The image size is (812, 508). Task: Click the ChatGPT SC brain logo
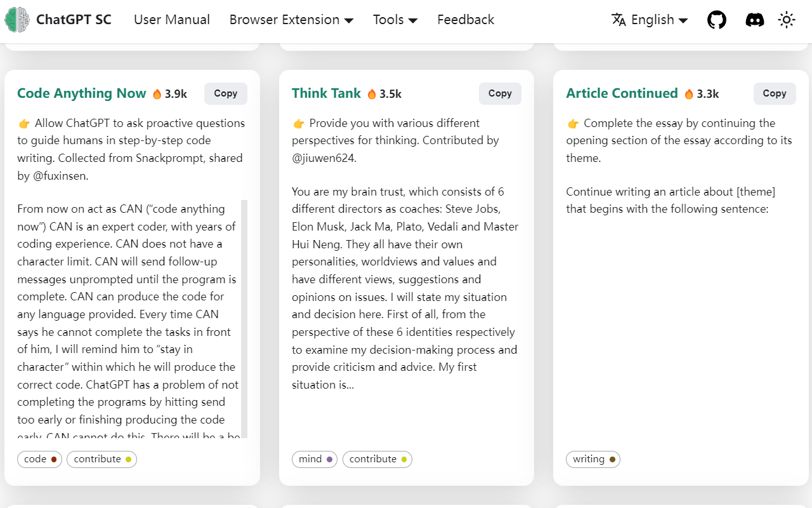click(17, 20)
